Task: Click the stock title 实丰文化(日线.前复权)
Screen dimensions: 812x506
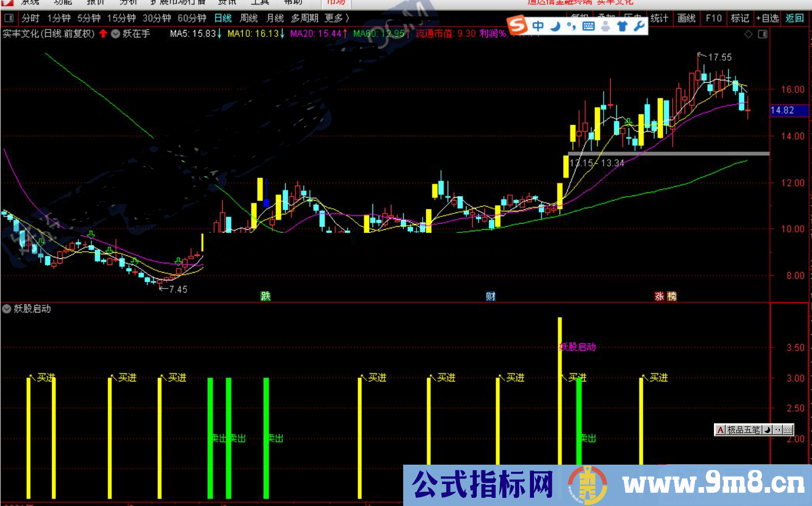Action: pos(49,34)
